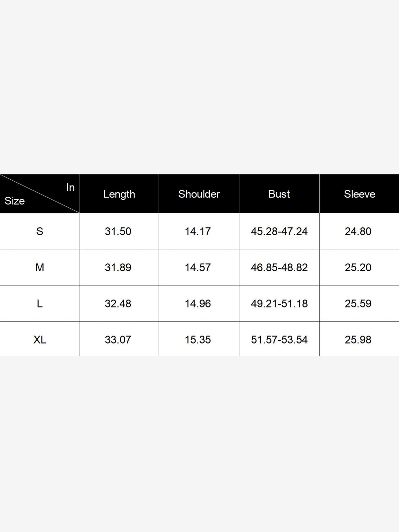
Task: Click the 25.59 sleeve value
Action: point(358,304)
